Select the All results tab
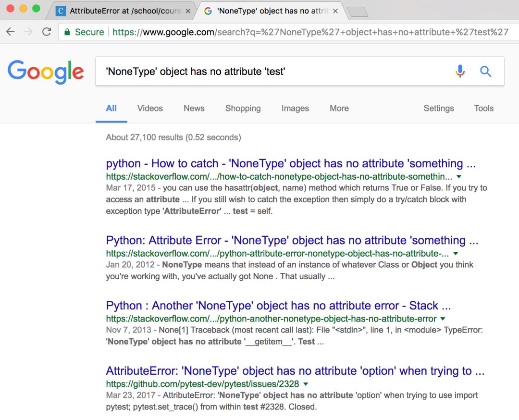519x420 pixels. click(x=111, y=108)
